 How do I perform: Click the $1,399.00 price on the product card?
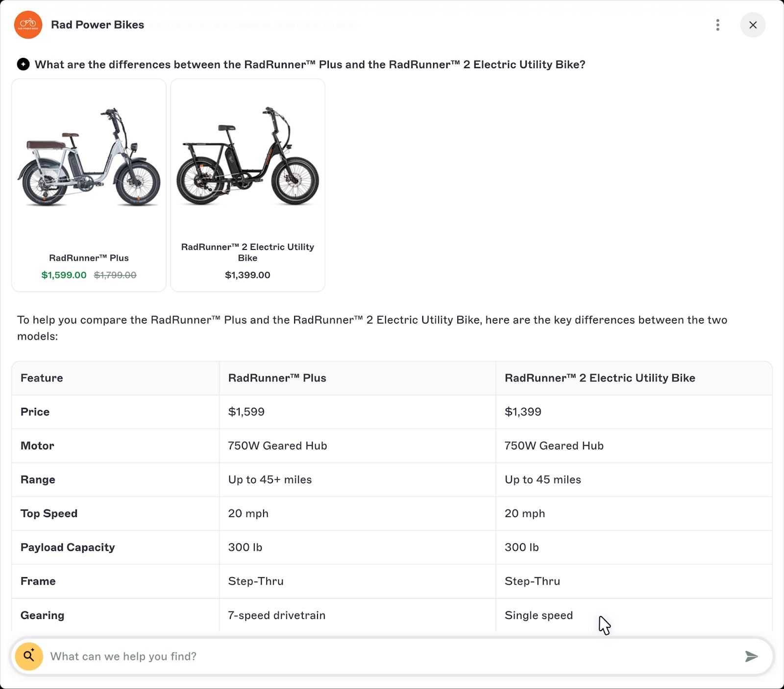pyautogui.click(x=247, y=275)
